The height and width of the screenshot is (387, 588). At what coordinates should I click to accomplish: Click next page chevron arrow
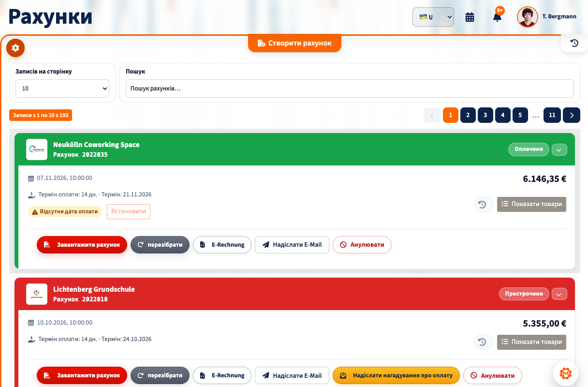pos(572,115)
